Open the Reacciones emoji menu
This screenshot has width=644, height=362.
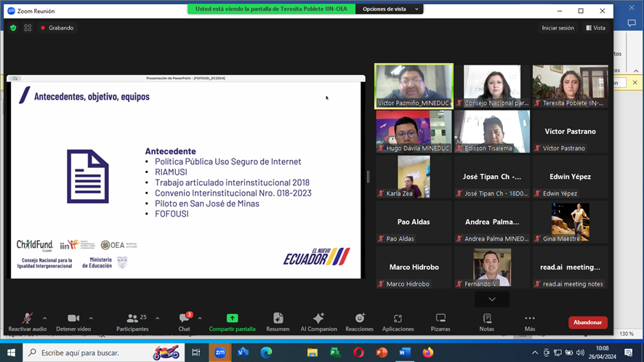359,319
